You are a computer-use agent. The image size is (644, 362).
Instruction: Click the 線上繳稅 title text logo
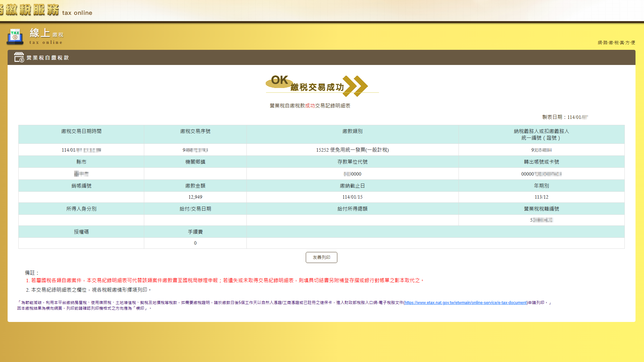[46, 36]
